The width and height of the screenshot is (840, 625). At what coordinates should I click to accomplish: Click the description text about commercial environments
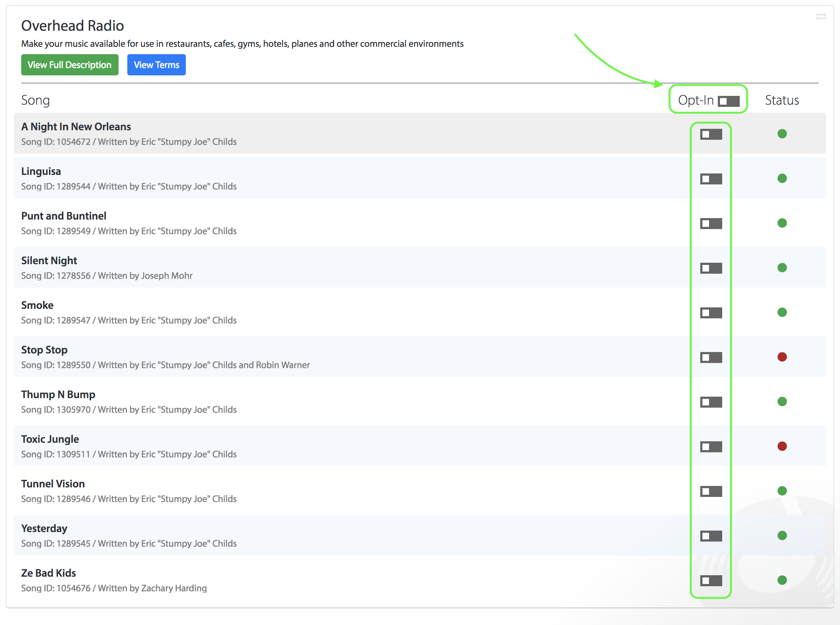[x=243, y=44]
